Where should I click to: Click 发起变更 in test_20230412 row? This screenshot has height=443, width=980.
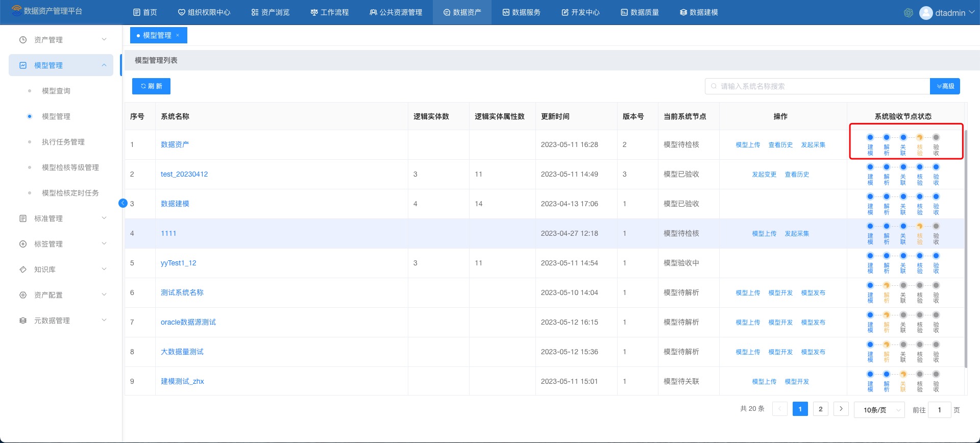(x=764, y=175)
